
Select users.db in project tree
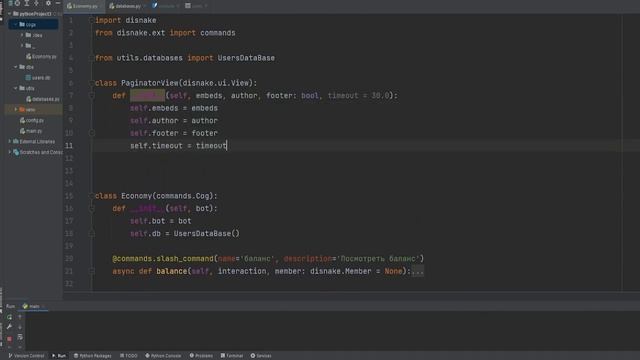coord(38,78)
